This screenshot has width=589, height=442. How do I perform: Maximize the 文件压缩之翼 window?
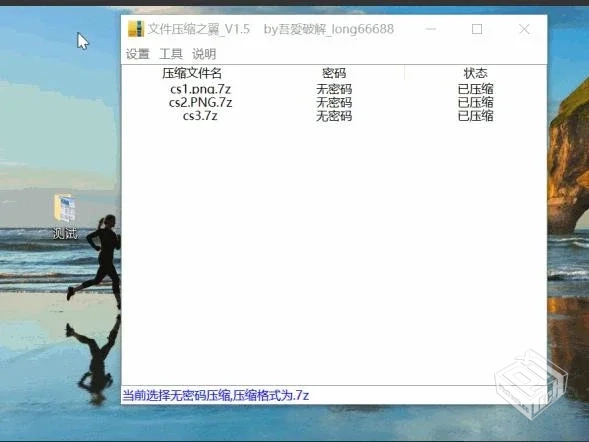coord(477,29)
